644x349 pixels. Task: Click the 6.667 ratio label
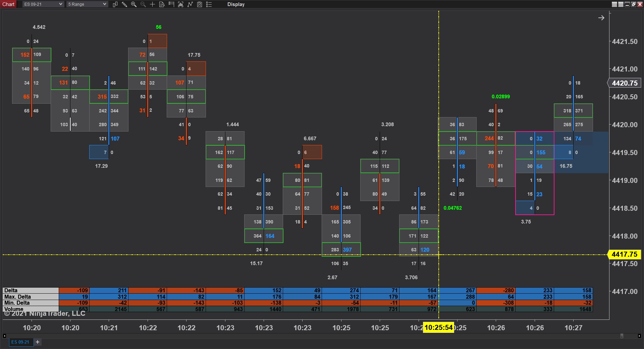click(x=310, y=139)
